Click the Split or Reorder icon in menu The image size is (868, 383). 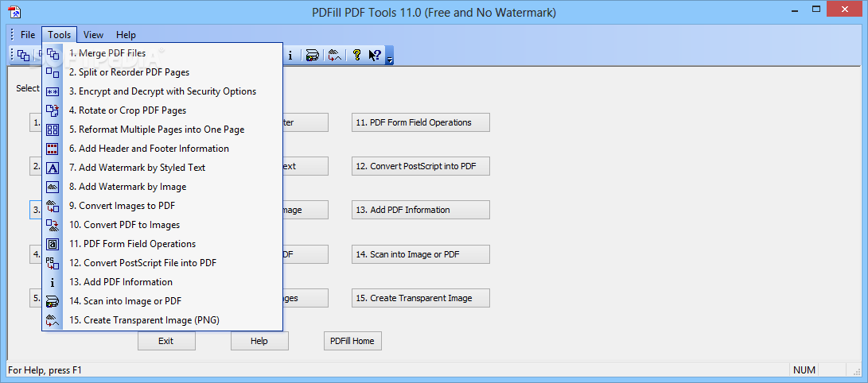click(53, 72)
